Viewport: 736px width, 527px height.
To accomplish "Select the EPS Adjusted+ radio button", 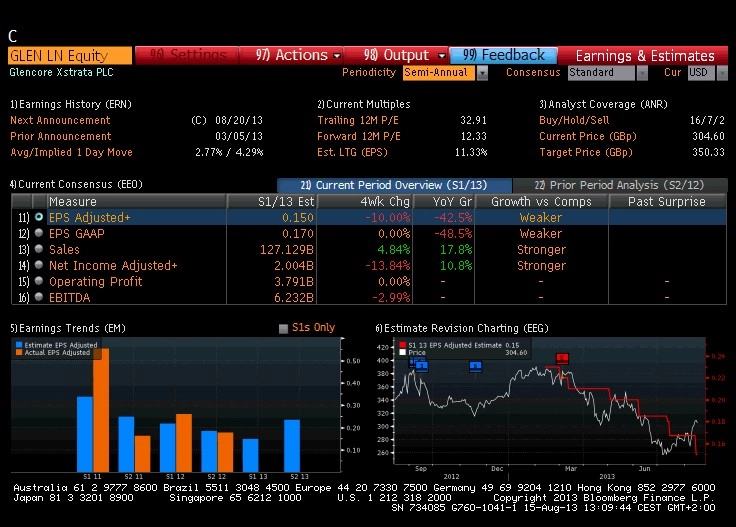I will pyautogui.click(x=39, y=217).
